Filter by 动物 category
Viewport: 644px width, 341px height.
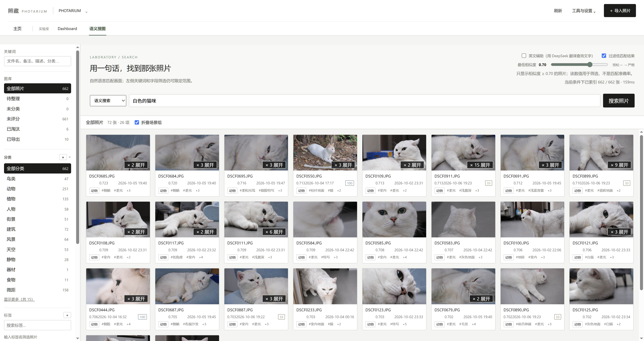38,189
